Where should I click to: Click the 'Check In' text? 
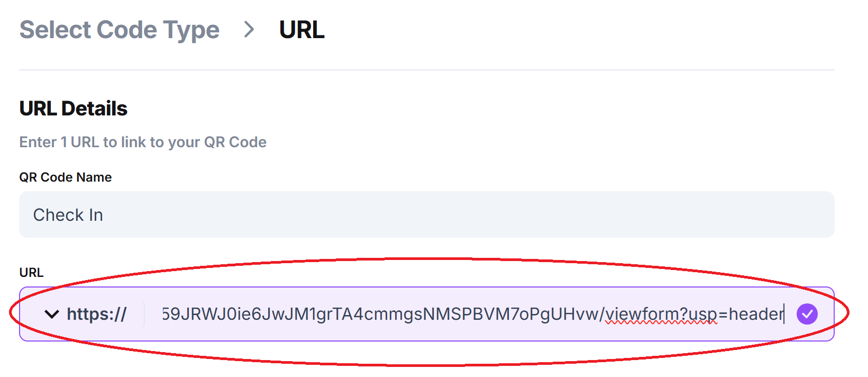pos(68,215)
